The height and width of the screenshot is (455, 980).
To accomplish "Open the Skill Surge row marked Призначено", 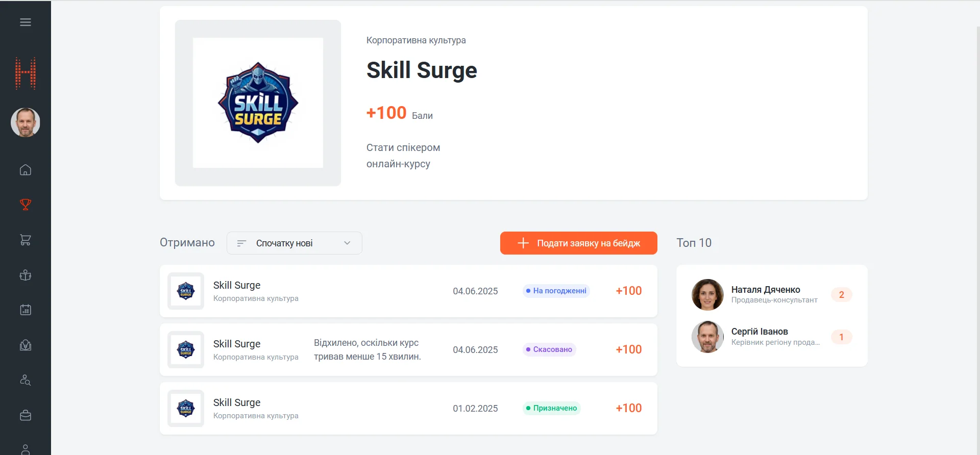I will (x=408, y=408).
